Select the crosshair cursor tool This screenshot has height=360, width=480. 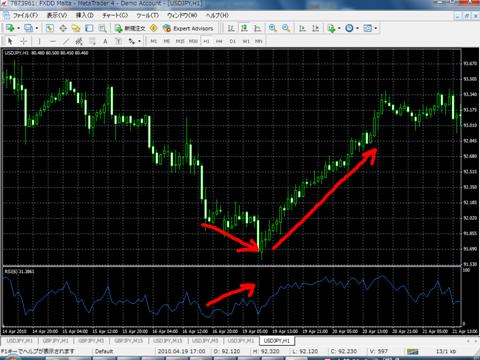point(24,41)
